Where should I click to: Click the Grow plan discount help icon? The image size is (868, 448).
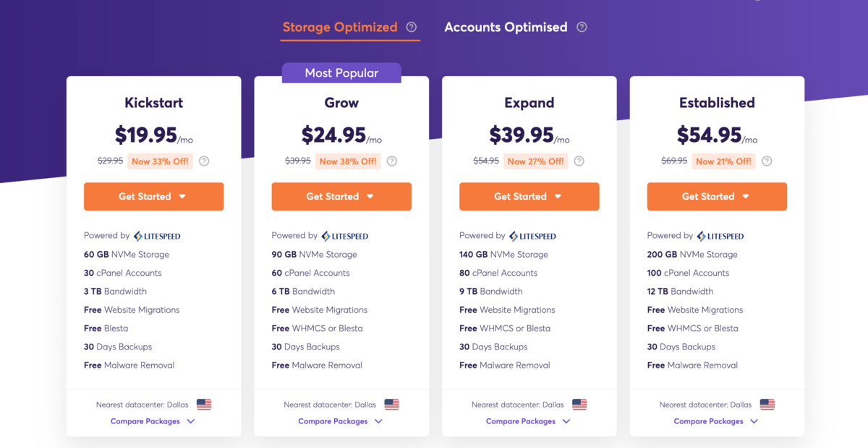point(391,161)
